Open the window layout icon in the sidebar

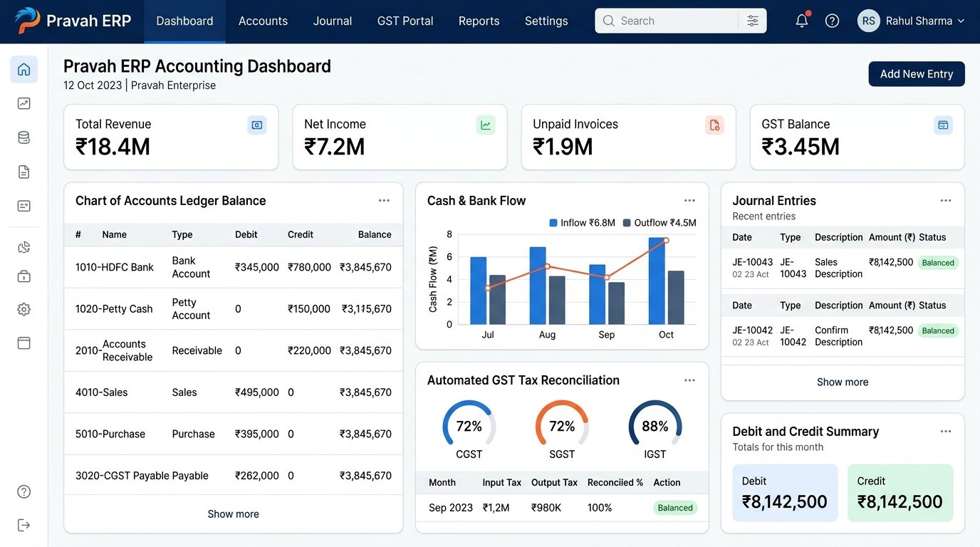click(x=24, y=343)
